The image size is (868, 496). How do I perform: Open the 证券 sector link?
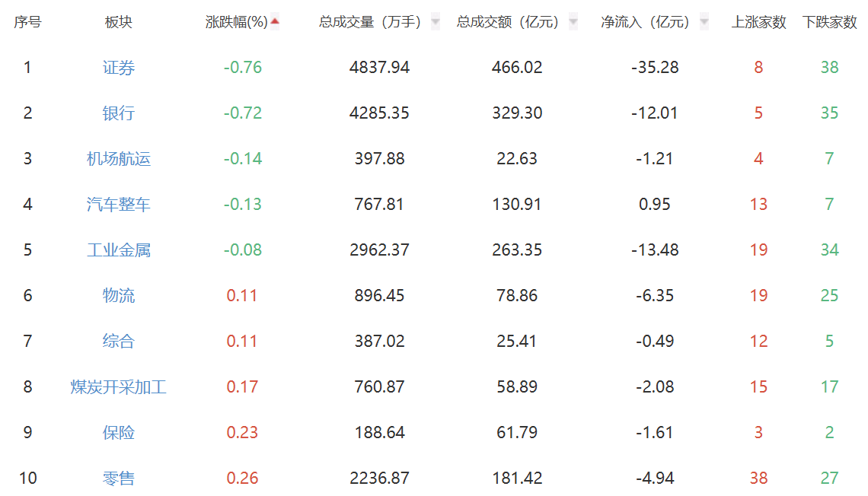pyautogui.click(x=119, y=68)
